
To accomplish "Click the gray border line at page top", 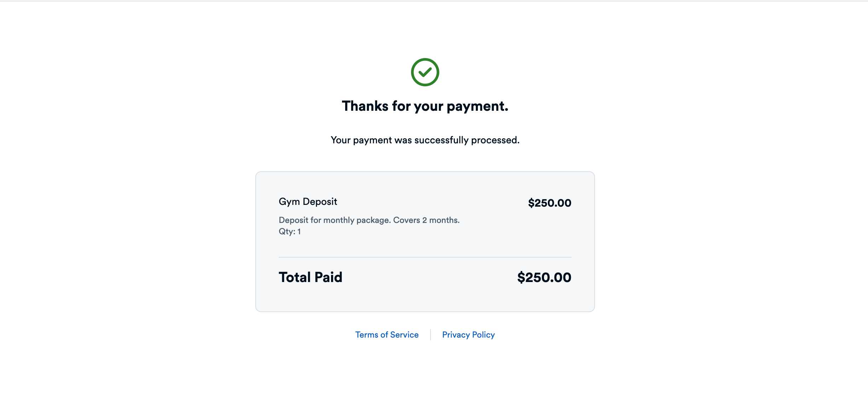I will 434,1.
